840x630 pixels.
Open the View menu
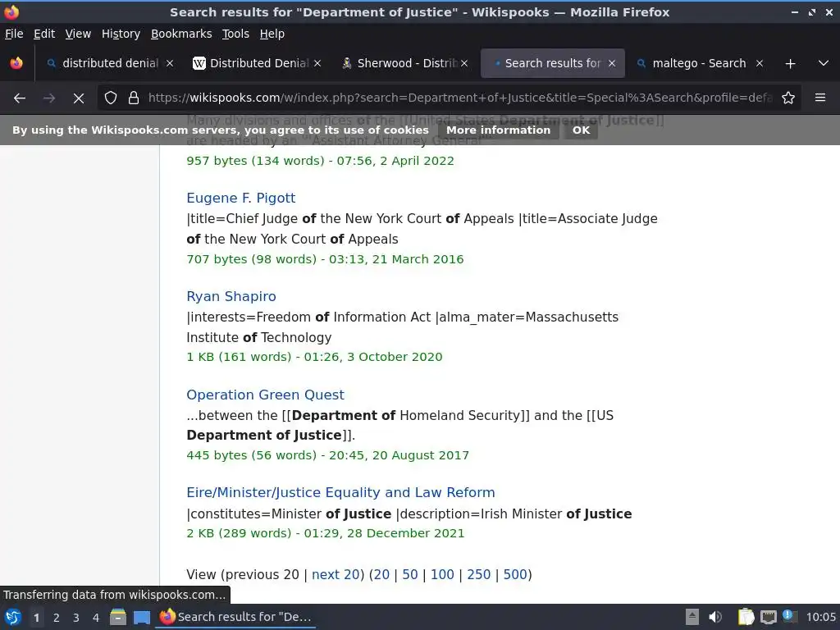(78, 34)
